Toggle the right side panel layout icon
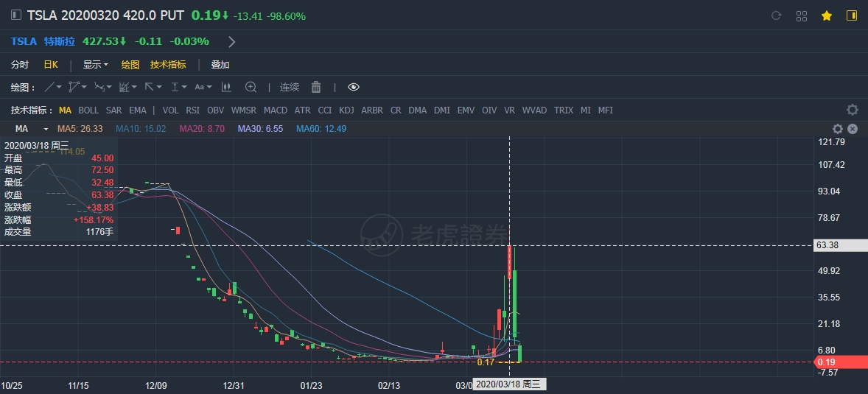Screen dimensions: 868x394 [851, 16]
